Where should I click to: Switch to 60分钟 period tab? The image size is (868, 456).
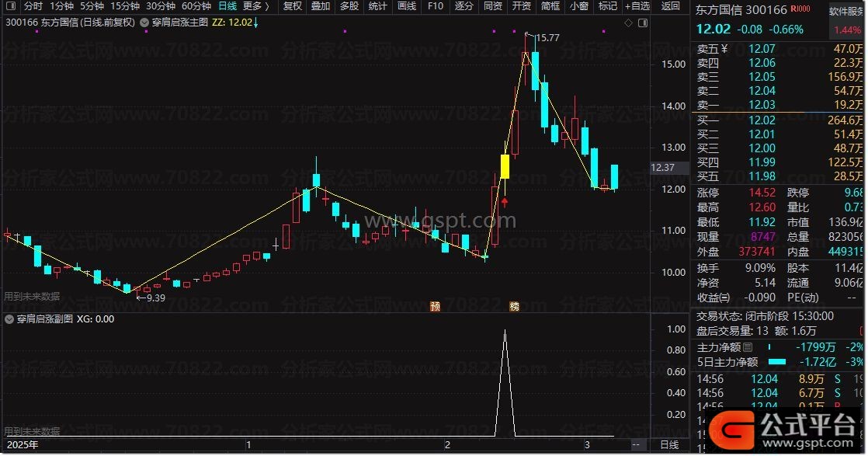(196, 6)
